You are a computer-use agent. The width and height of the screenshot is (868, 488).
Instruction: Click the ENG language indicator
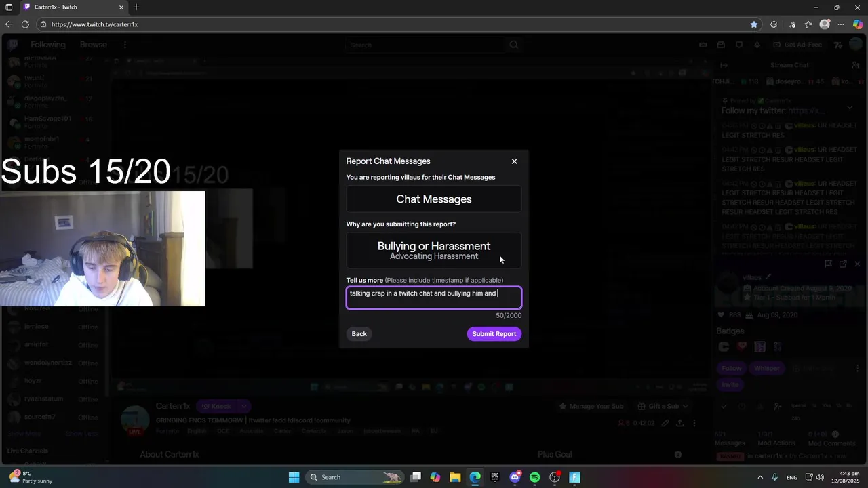coord(791,477)
